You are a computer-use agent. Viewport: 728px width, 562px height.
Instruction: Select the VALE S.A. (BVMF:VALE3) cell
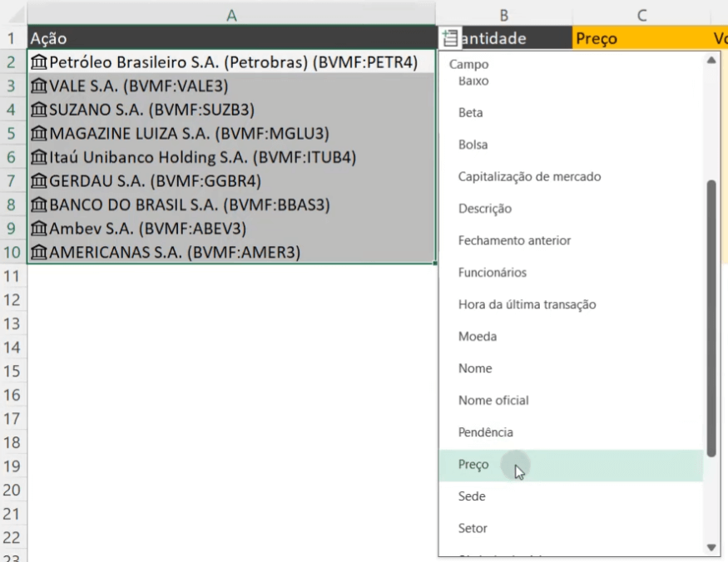pyautogui.click(x=231, y=86)
